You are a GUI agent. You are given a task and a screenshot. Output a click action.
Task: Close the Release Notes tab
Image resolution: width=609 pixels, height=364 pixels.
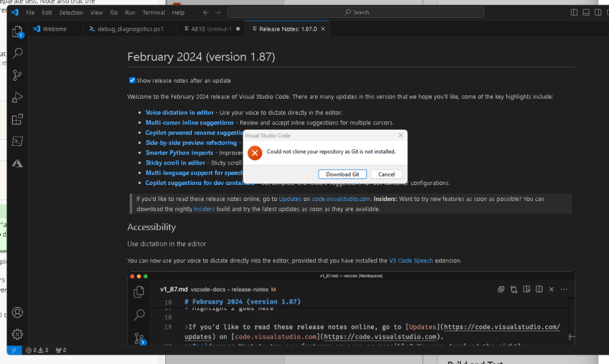point(323,29)
